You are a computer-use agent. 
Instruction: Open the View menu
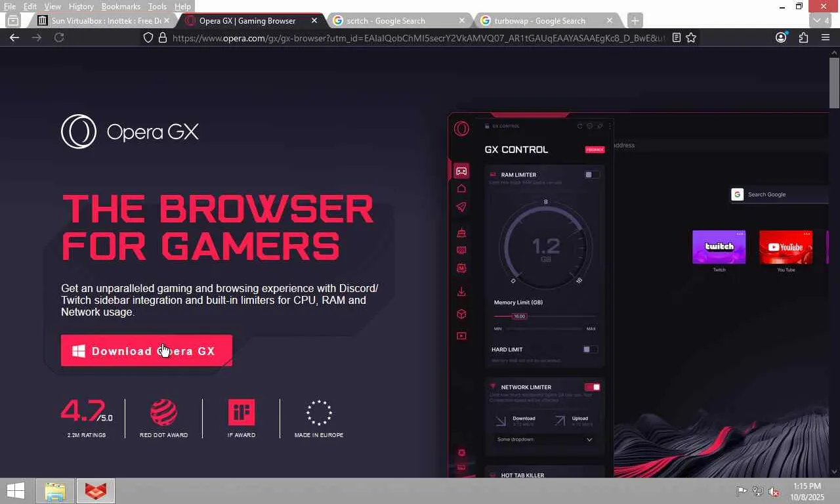[52, 7]
